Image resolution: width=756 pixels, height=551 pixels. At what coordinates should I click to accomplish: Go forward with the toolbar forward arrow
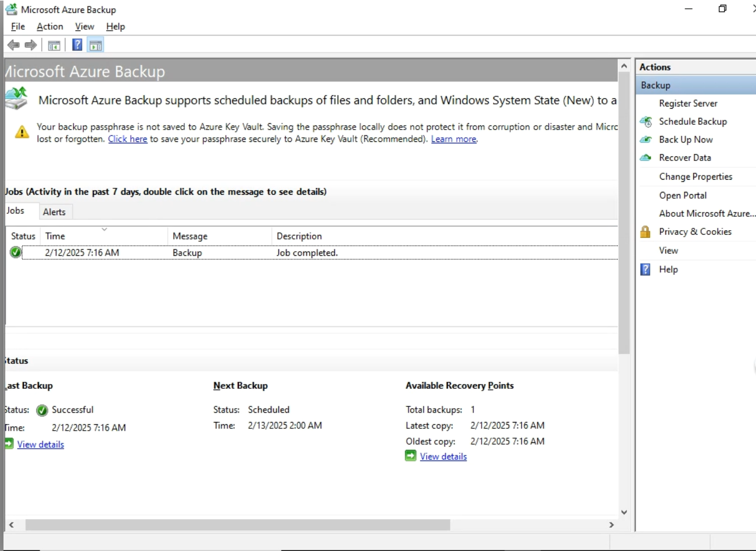point(31,45)
